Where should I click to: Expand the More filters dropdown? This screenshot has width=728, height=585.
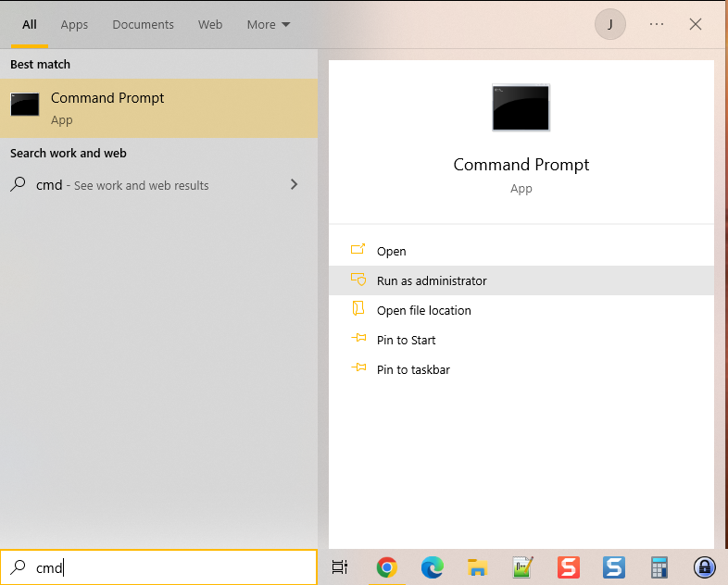coord(269,25)
